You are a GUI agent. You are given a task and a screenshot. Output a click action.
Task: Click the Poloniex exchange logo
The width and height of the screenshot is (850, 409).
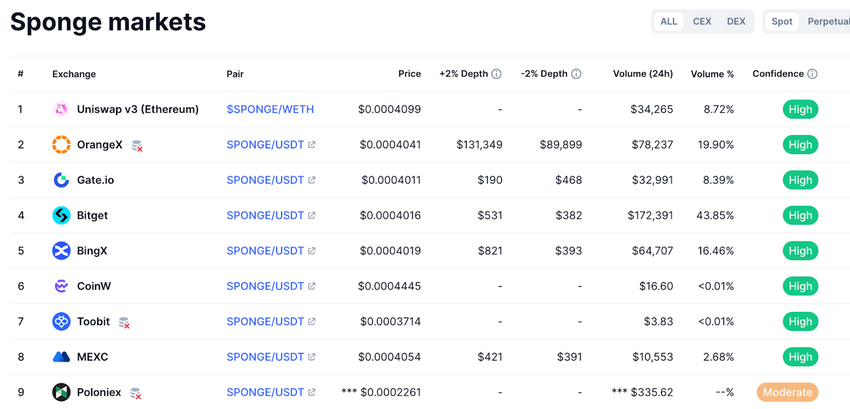pos(61,392)
